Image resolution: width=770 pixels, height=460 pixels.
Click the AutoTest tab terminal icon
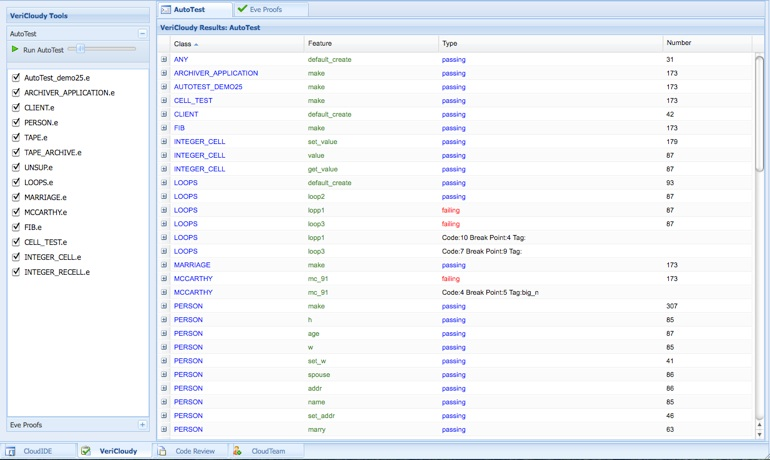[x=166, y=9]
